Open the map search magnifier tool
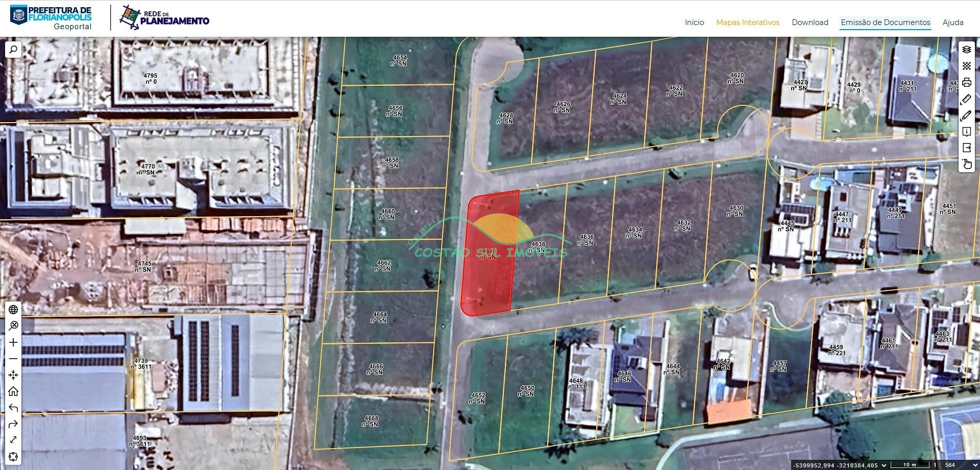 13,50
